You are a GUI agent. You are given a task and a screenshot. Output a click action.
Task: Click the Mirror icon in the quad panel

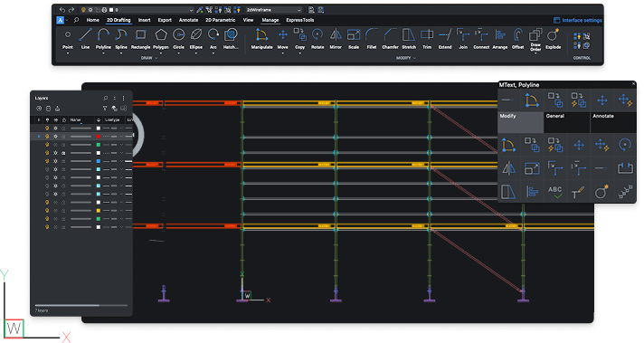509,168
